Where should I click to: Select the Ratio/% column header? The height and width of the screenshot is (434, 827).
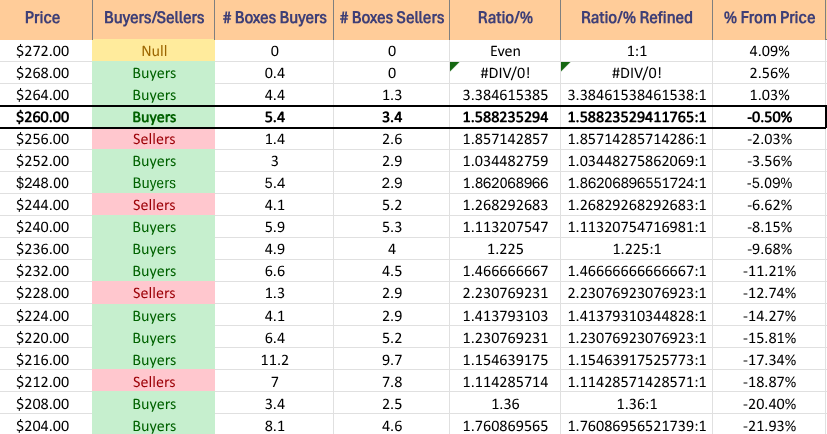point(505,19)
